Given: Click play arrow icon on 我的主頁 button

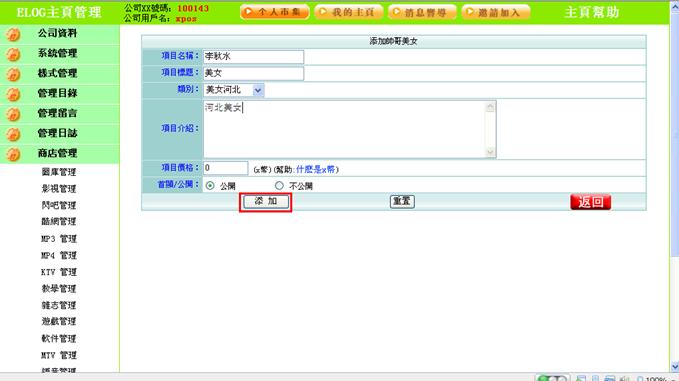Looking at the screenshot, I should pyautogui.click(x=323, y=12).
